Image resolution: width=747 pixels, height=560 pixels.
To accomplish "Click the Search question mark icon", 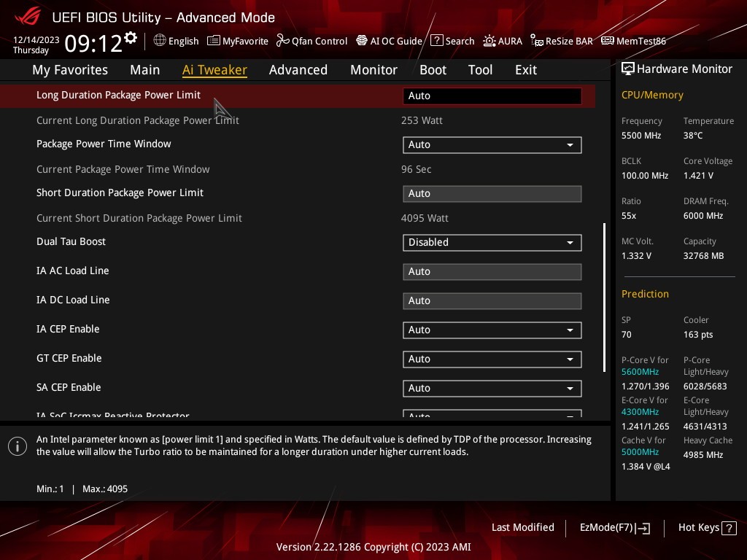I will coord(436,41).
